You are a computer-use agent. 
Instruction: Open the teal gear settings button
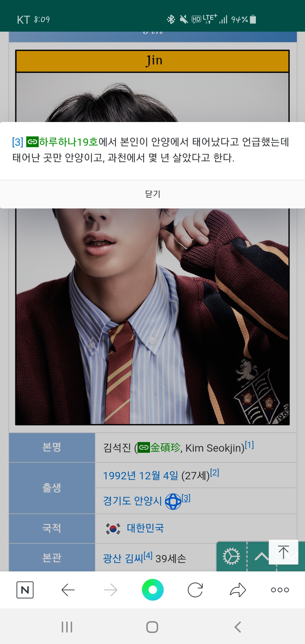(231, 556)
